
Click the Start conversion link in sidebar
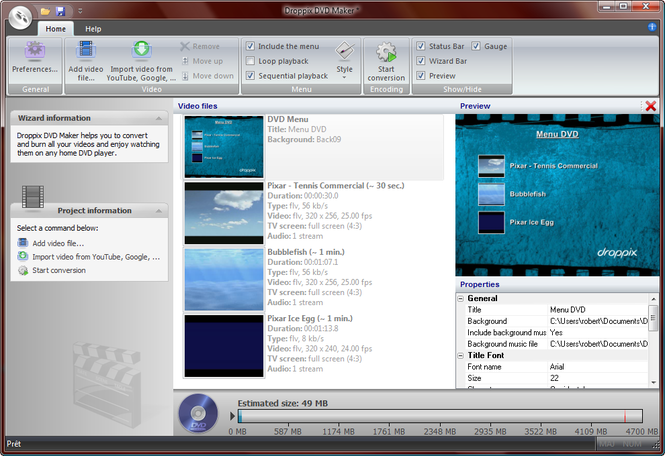(59, 270)
